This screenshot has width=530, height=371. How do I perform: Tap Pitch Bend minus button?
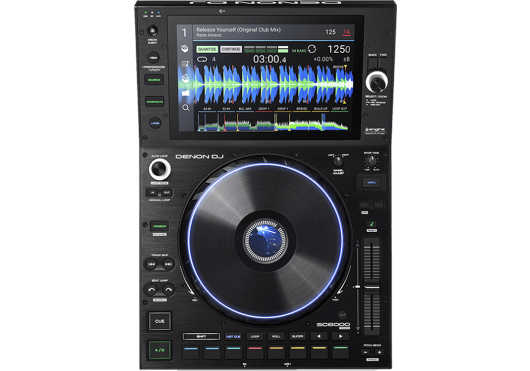tap(366, 352)
